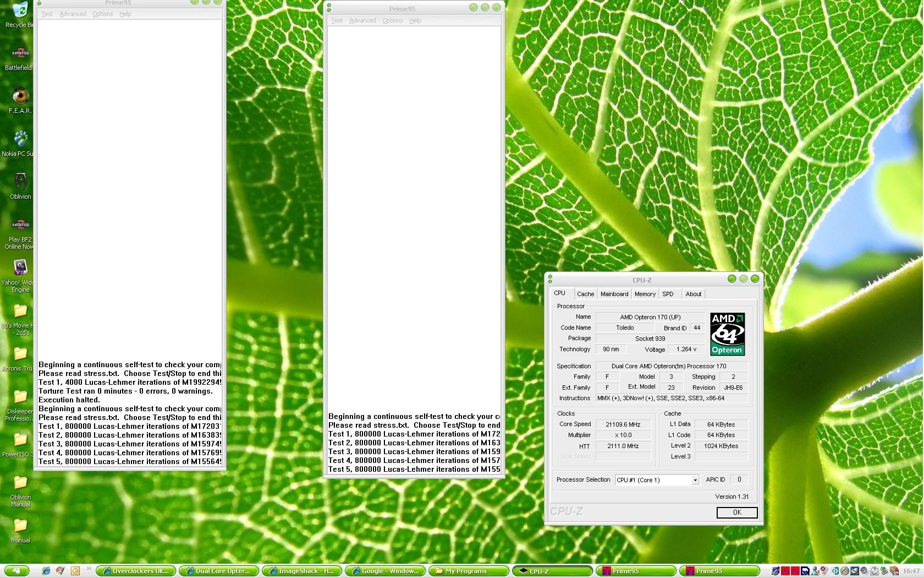Viewport: 924px width, 578px height.
Task: Open the Help menu in center Prime95 window
Action: (415, 20)
